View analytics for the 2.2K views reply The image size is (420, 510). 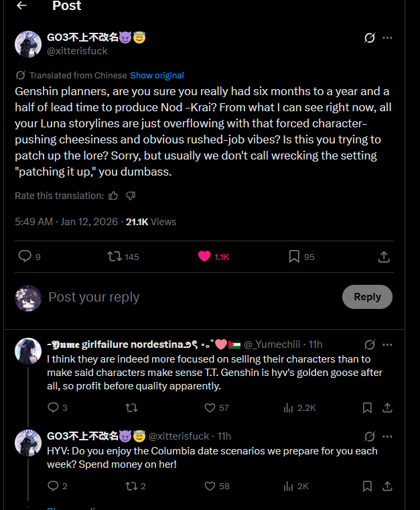299,407
